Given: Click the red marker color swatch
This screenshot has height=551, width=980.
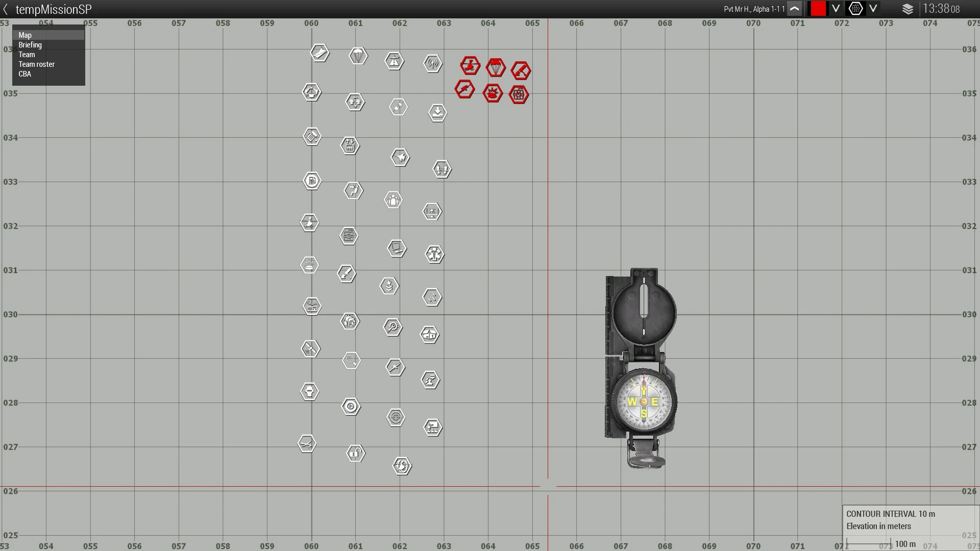Looking at the screenshot, I should pyautogui.click(x=818, y=9).
